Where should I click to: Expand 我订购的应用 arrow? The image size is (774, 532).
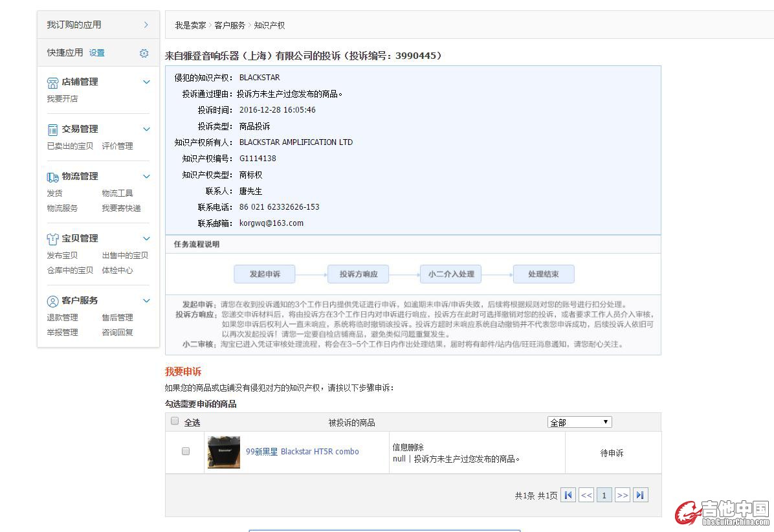[x=146, y=25]
